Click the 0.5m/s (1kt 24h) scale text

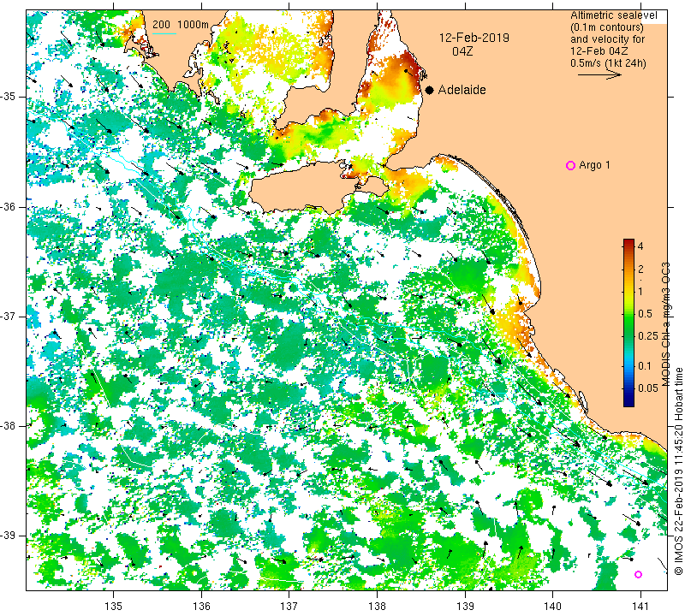pos(608,63)
